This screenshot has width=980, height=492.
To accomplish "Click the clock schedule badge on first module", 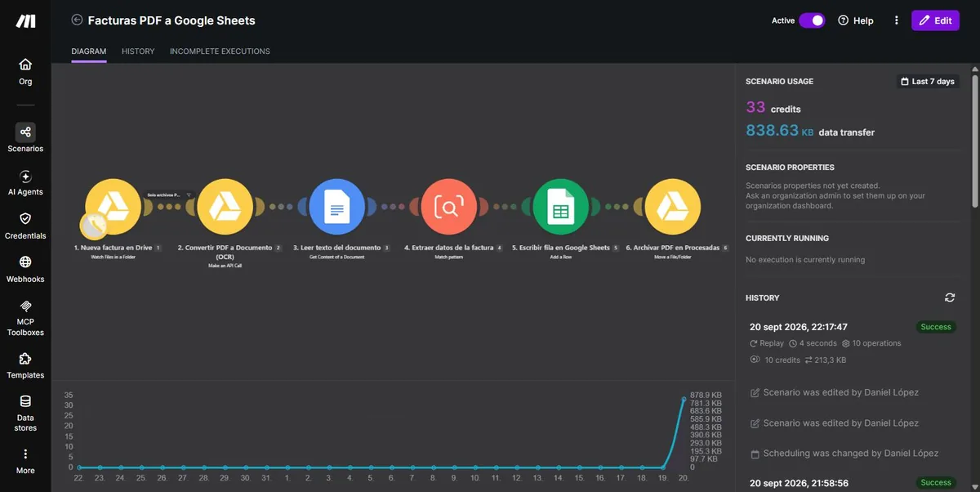I will pyautogui.click(x=94, y=225).
